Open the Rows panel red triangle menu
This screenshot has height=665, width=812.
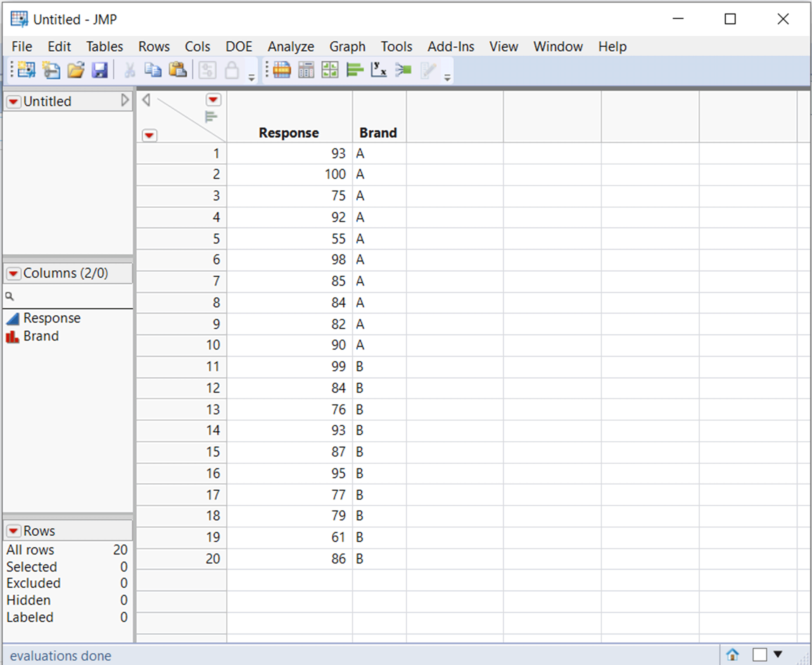point(13,531)
